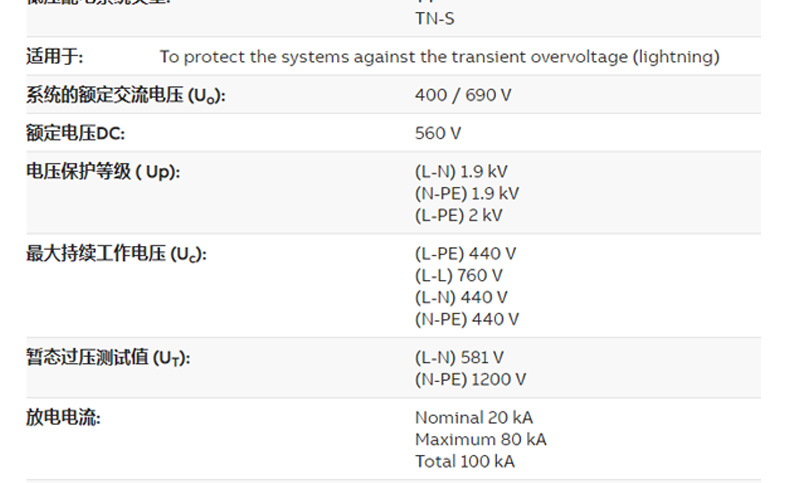This screenshot has width=790, height=483.
Task: Click the Total 100 kA value
Action: coord(465,462)
